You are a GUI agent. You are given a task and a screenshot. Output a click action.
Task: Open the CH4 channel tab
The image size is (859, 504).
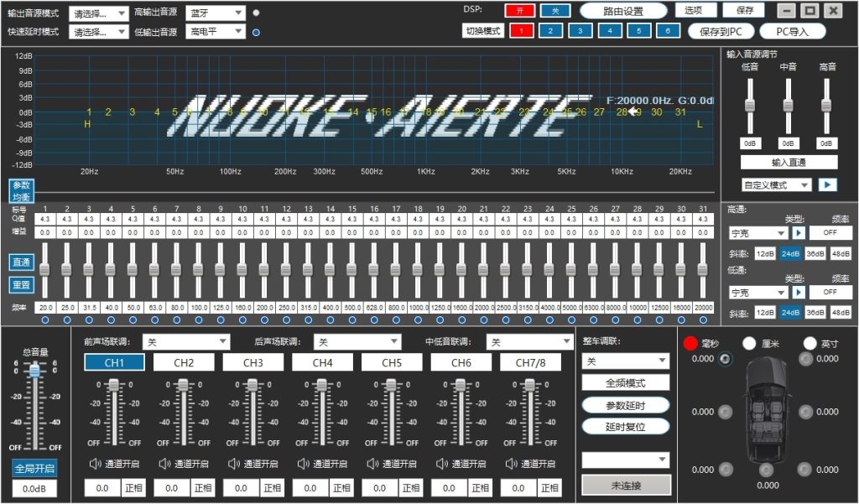click(x=323, y=362)
